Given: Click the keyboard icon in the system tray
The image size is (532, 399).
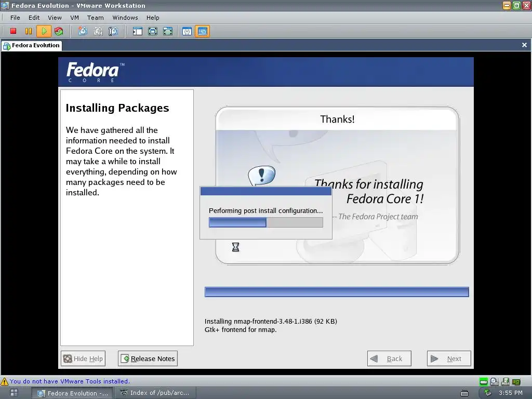Looking at the screenshot, I should [x=464, y=393].
